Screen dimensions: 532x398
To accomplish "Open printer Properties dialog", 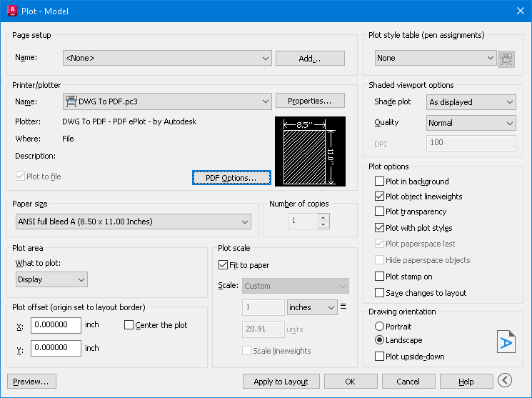I will 310,101.
